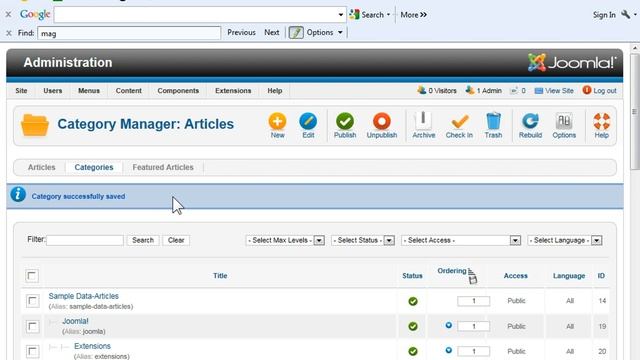Switch to the Categories tab
This screenshot has height=360, width=640.
point(94,167)
